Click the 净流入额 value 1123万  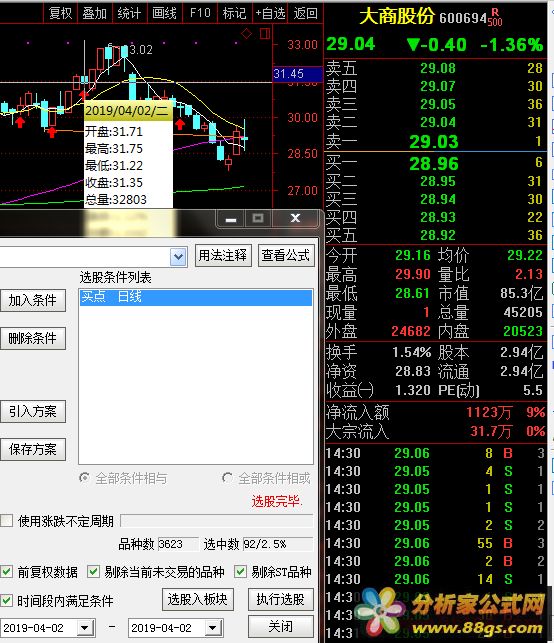[489, 412]
